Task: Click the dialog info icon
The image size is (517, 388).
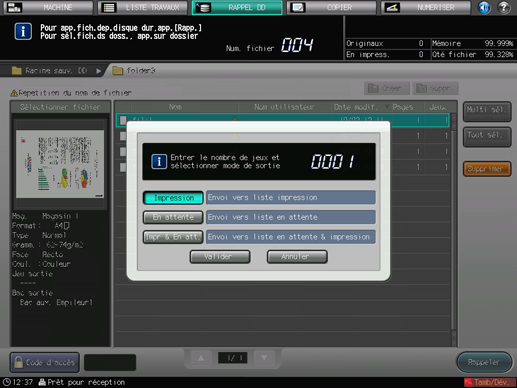Action: click(159, 162)
